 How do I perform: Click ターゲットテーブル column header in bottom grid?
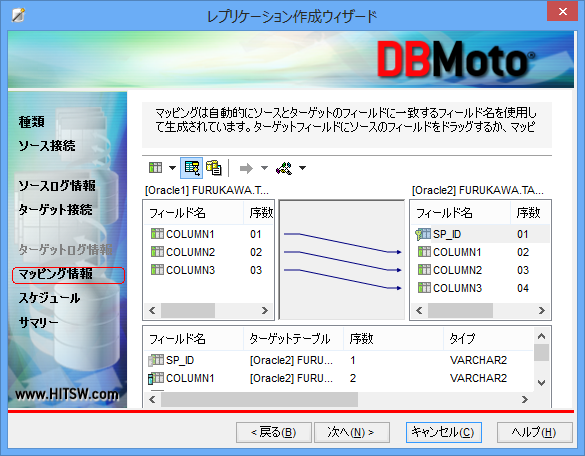(x=293, y=339)
